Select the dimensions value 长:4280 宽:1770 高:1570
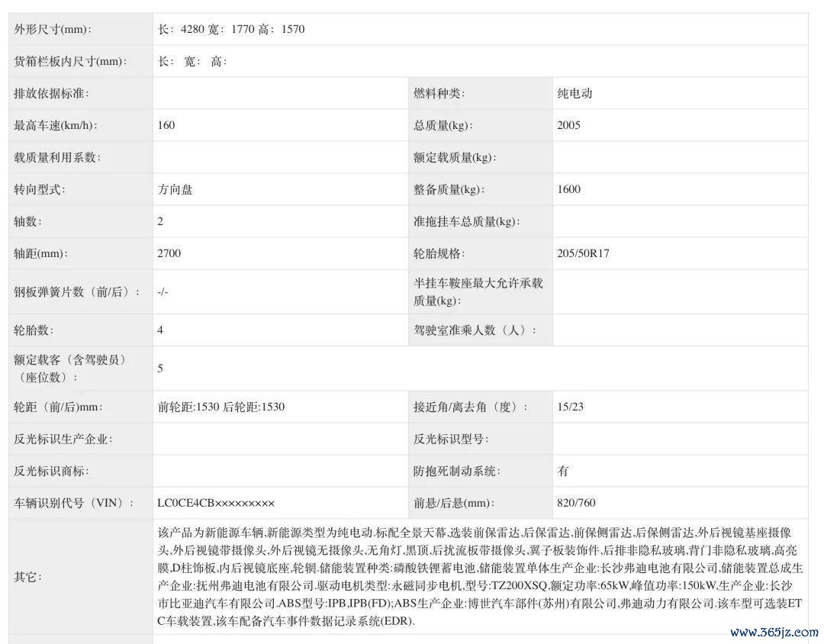This screenshot has width=824, height=644. (x=231, y=30)
